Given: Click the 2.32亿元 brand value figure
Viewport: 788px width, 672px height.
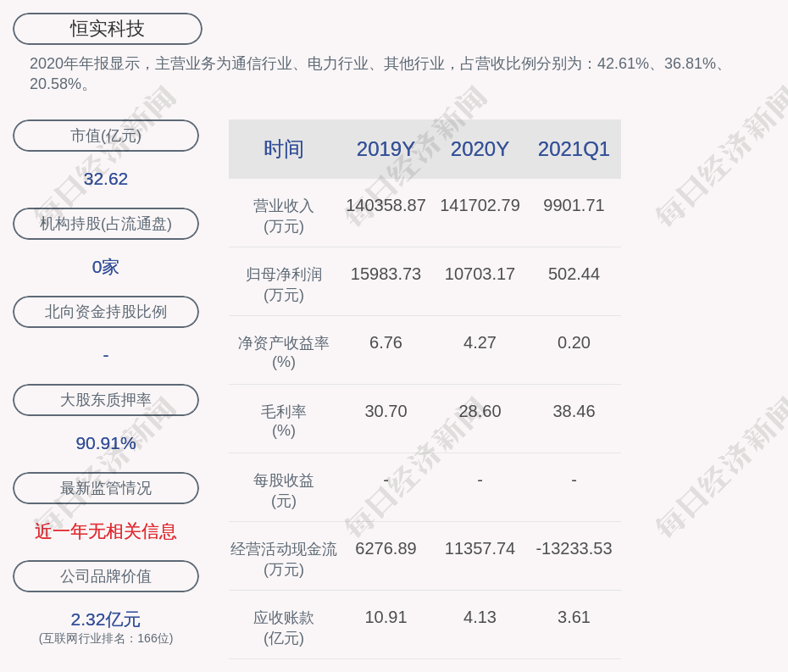Looking at the screenshot, I should (106, 619).
